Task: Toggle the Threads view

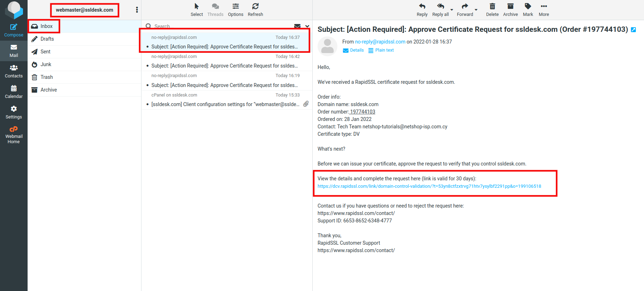Action: [x=215, y=10]
